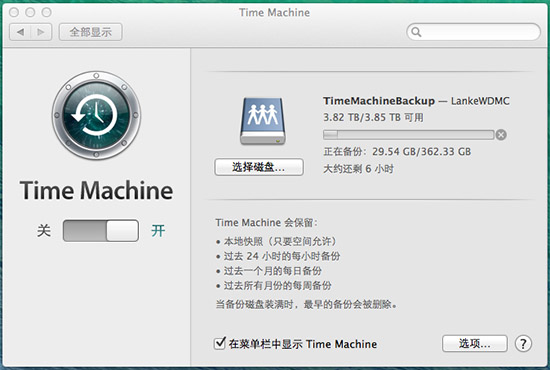Click the 全部显示 button
Viewport: 550px width, 370px height.
(90, 32)
